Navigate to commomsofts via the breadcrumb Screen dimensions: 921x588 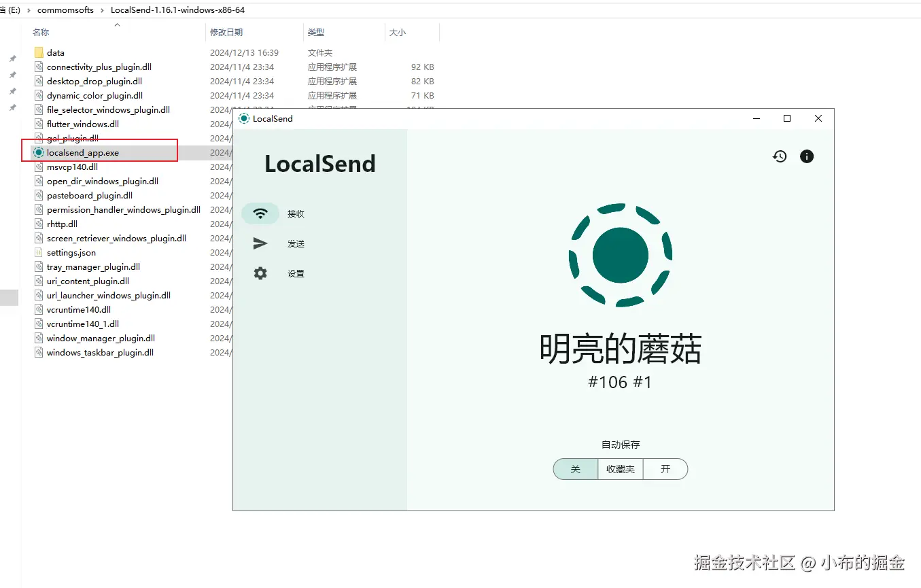coord(65,10)
